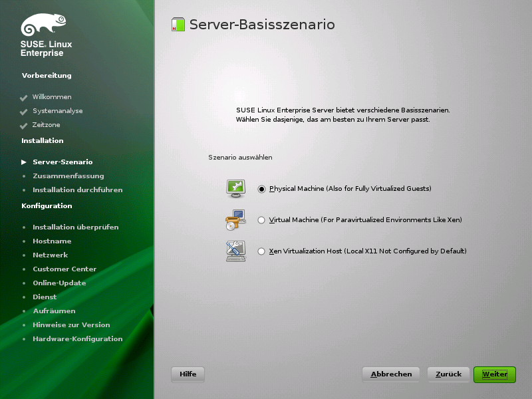Click the Physical Machine monitor icon
The height and width of the screenshot is (399, 532).
(236, 189)
